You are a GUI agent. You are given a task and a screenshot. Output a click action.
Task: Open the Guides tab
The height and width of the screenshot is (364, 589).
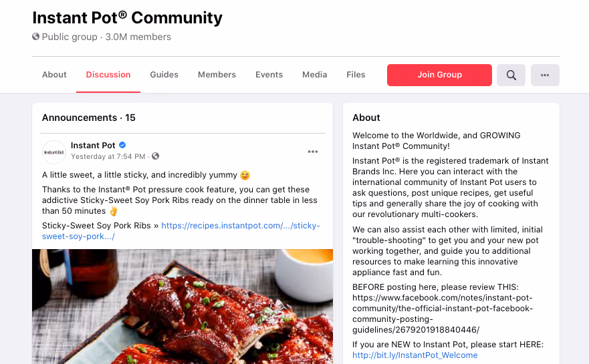point(164,75)
